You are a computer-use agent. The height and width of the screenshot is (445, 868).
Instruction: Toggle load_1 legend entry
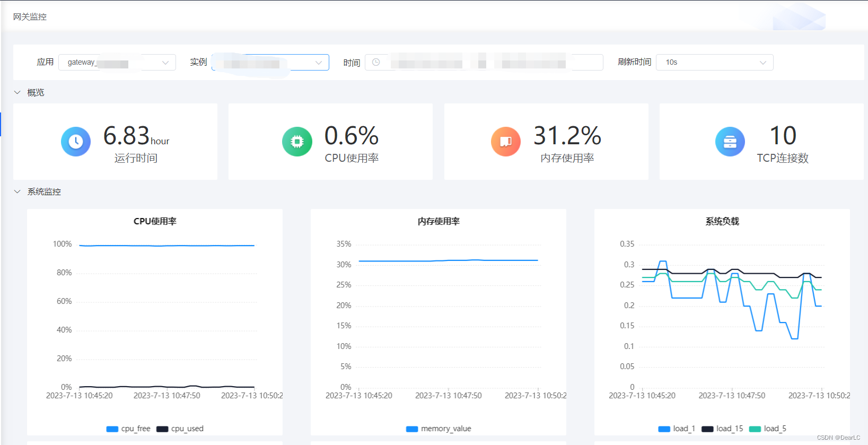coord(677,429)
